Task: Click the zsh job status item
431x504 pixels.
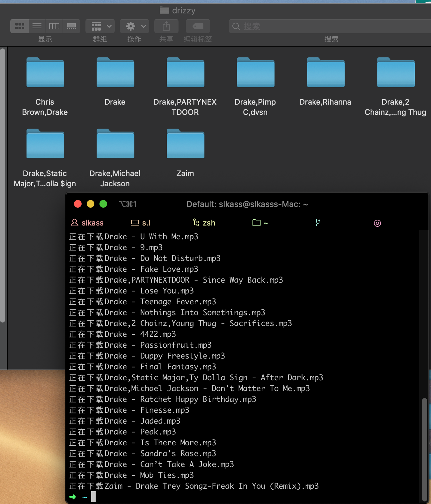Action: pos(204,223)
